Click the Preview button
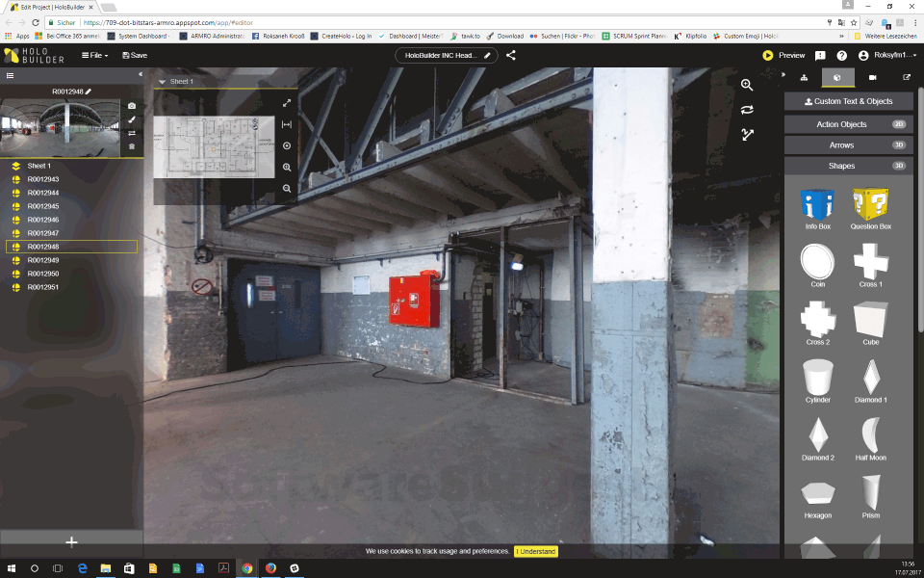 point(784,56)
